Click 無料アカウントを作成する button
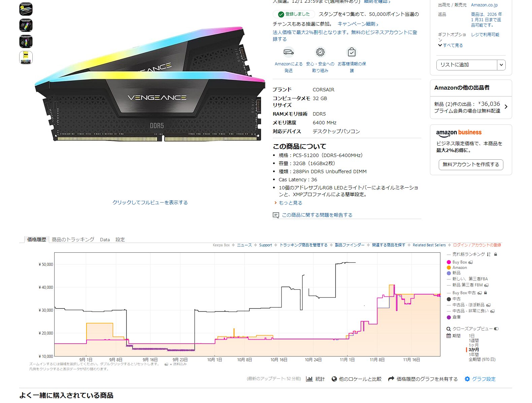Viewport: 532px width, 403px height. (x=471, y=164)
